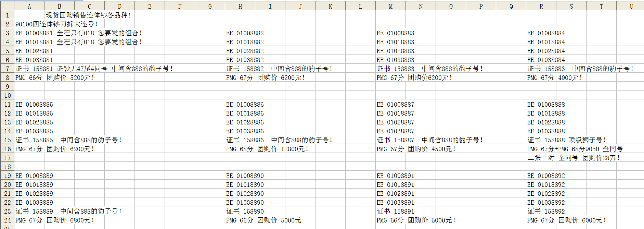Click the row 17 header
644x229 pixels.
point(7,158)
